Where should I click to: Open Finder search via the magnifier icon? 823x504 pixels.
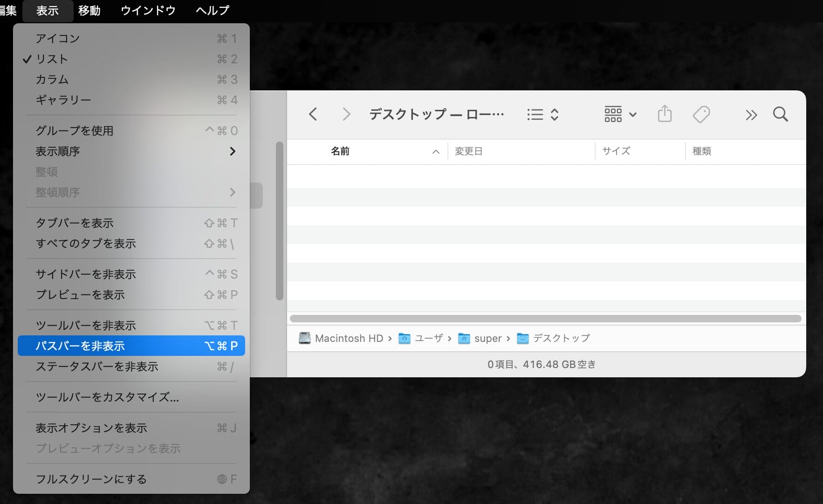pos(780,114)
